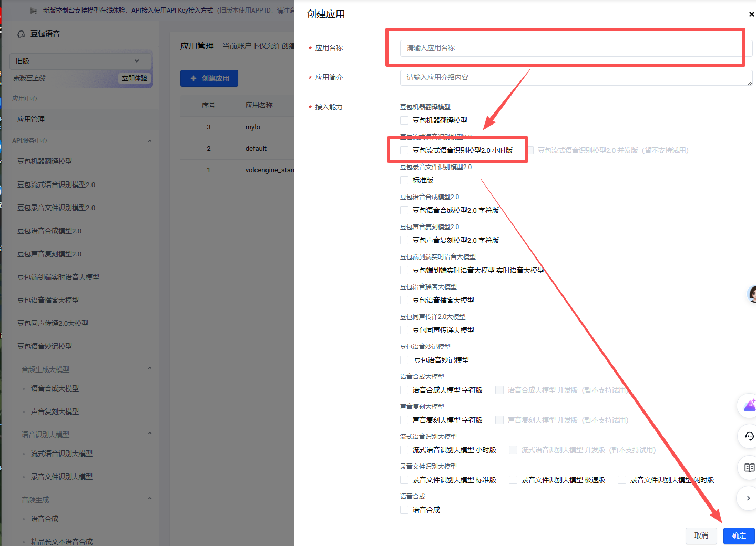
Task: Check 豆包声音复刻模型2.0 字符版
Action: [404, 240]
